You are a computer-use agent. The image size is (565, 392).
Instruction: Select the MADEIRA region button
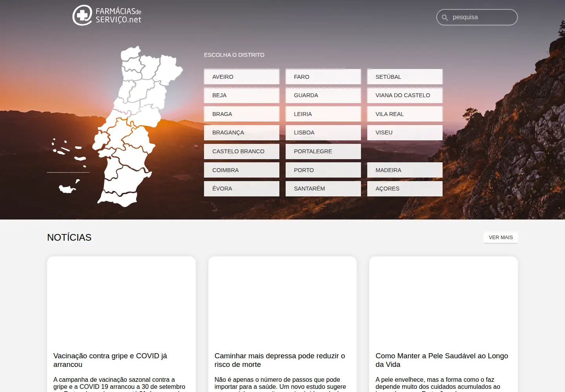[405, 170]
